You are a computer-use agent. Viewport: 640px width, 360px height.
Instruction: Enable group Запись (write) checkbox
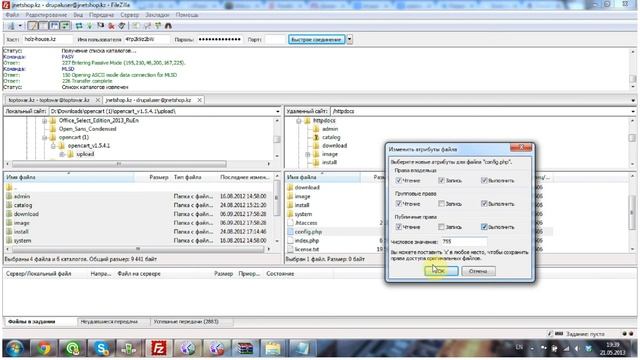(441, 203)
